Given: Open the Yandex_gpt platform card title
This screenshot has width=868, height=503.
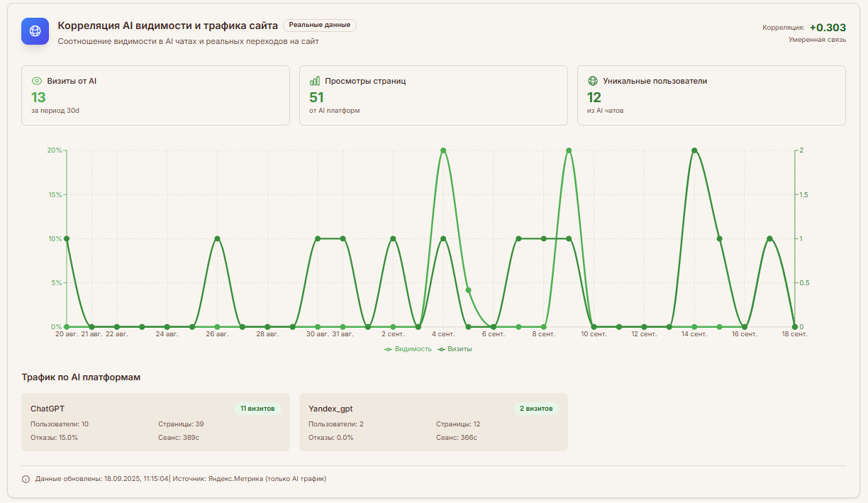Looking at the screenshot, I should point(330,409).
